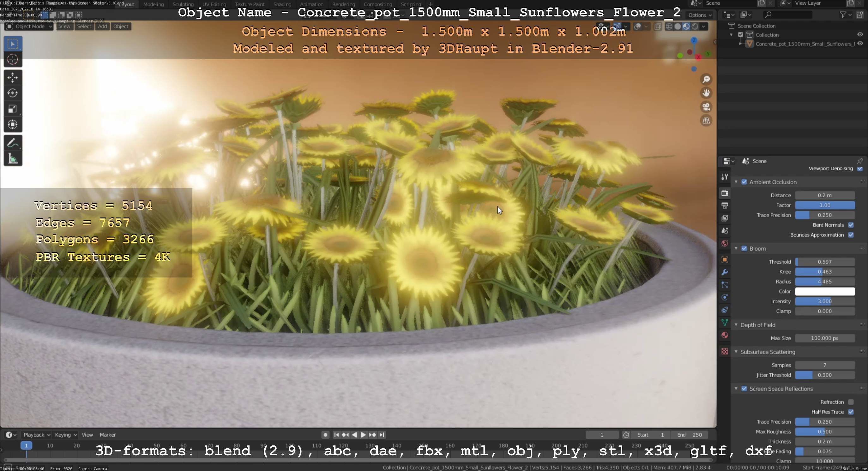Select the Rotate tool
The image size is (868, 471).
coord(13,93)
